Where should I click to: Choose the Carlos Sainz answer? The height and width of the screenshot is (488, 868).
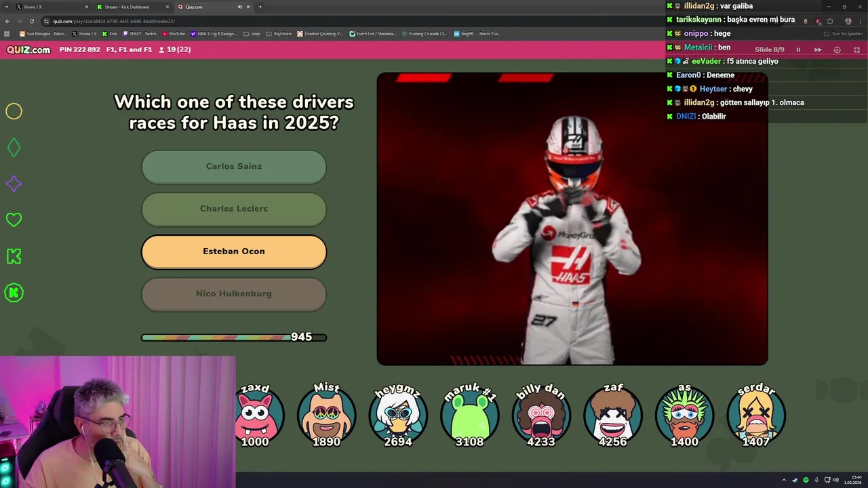pos(234,167)
